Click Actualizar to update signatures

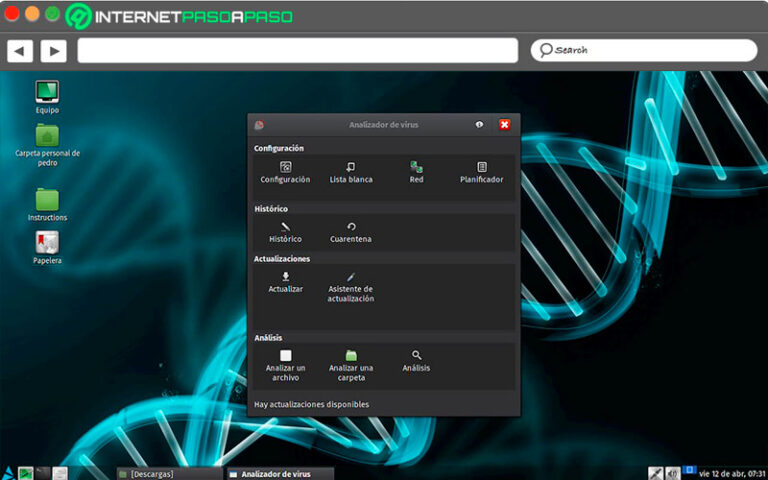(x=286, y=283)
